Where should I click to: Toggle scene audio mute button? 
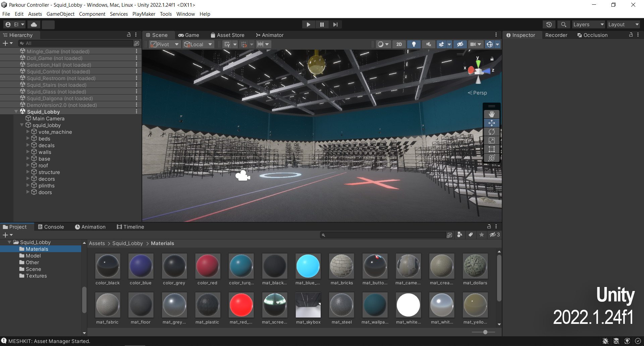pyautogui.click(x=428, y=44)
